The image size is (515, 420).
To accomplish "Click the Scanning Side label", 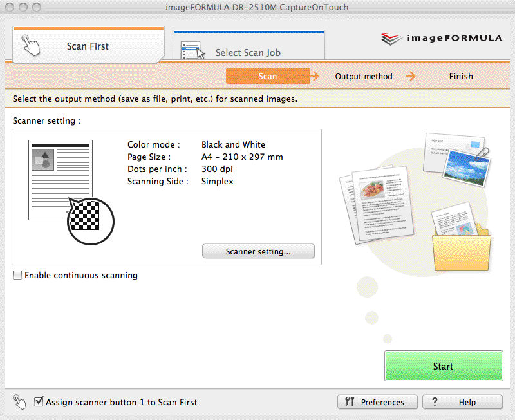I will click(158, 182).
